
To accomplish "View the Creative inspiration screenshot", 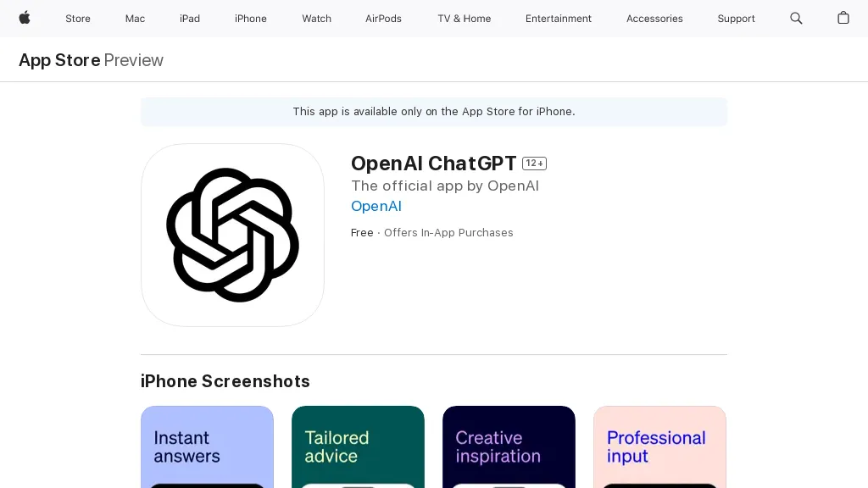I will pos(509,447).
